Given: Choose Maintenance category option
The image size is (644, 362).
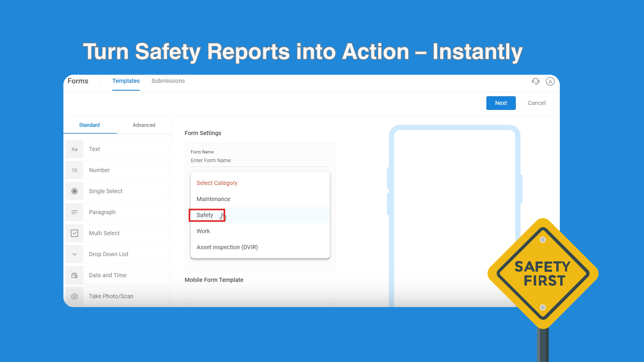Looking at the screenshot, I should 213,199.
